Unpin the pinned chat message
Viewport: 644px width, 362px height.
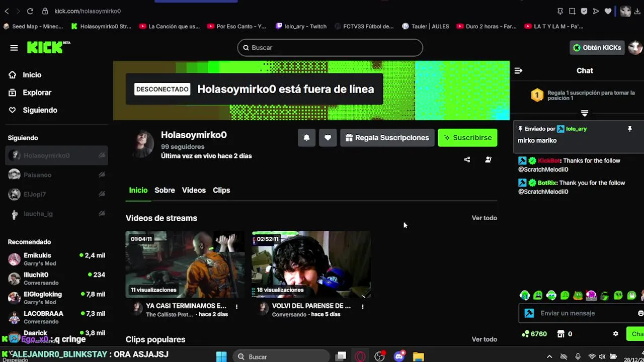(629, 129)
